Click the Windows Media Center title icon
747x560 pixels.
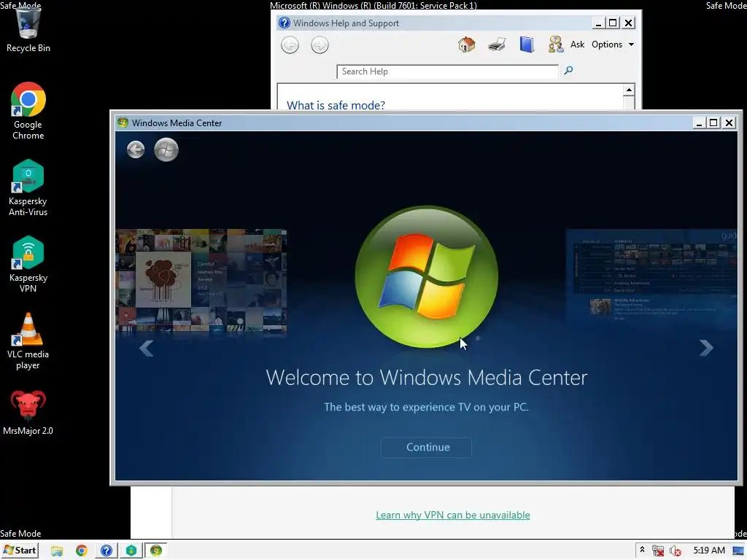pos(123,122)
